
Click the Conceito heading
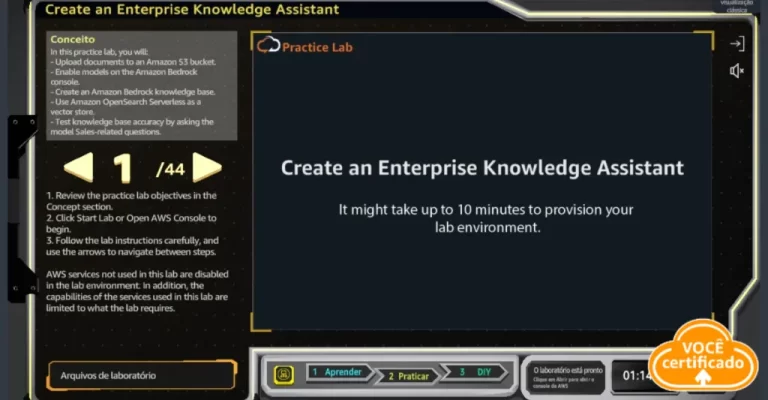pyautogui.click(x=72, y=39)
